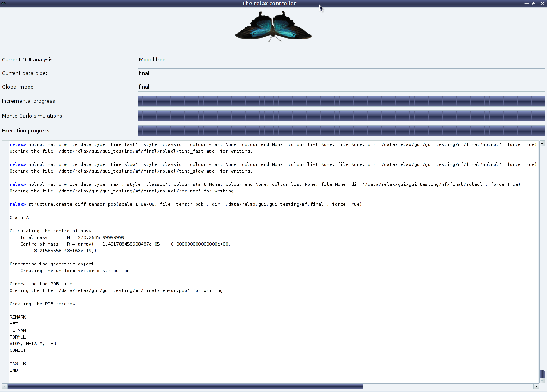The width and height of the screenshot is (547, 392).
Task: Click the Current GUI analysis field
Action: [x=341, y=59]
